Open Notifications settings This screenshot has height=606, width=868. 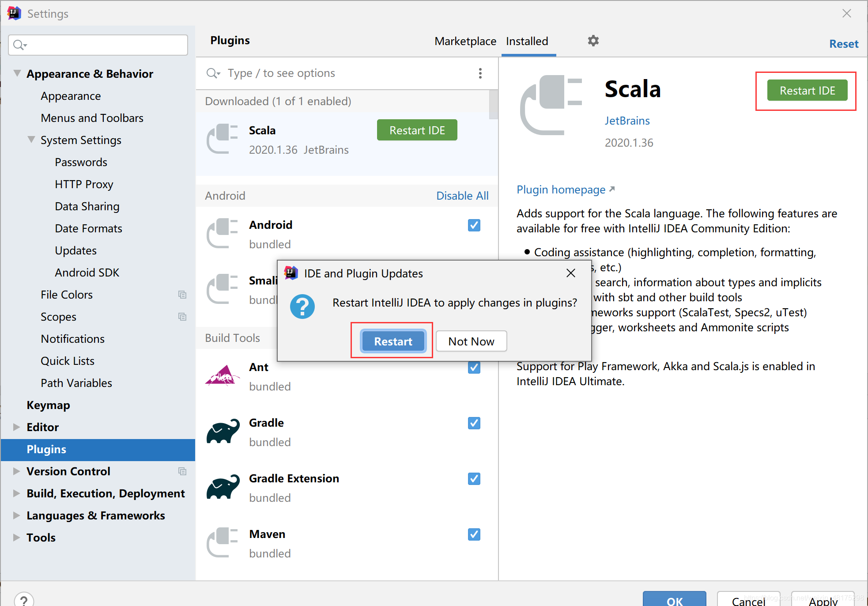[x=72, y=339]
